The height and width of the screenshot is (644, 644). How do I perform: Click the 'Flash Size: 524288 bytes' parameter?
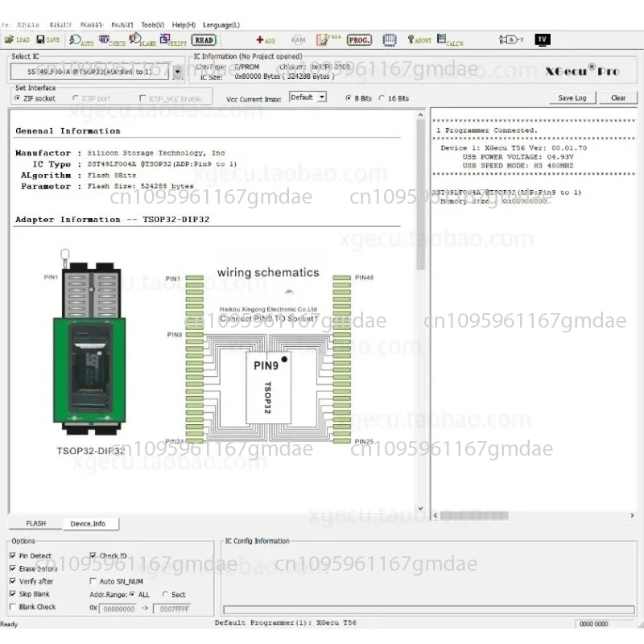click(140, 186)
